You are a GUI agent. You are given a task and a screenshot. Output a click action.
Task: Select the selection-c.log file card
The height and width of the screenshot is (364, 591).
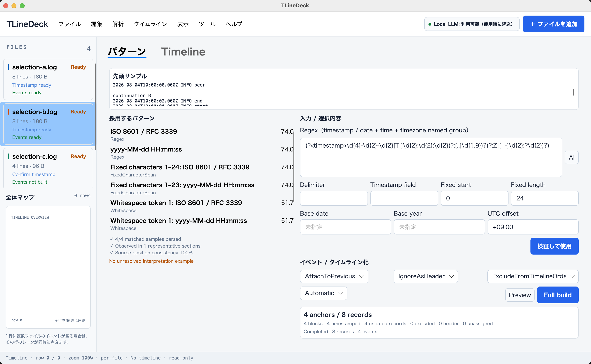pyautogui.click(x=48, y=168)
